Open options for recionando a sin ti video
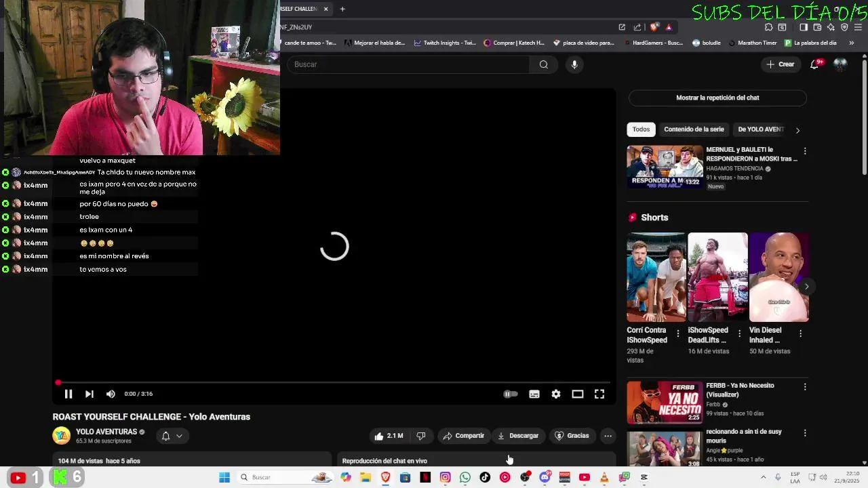This screenshot has width=868, height=488. point(805,433)
